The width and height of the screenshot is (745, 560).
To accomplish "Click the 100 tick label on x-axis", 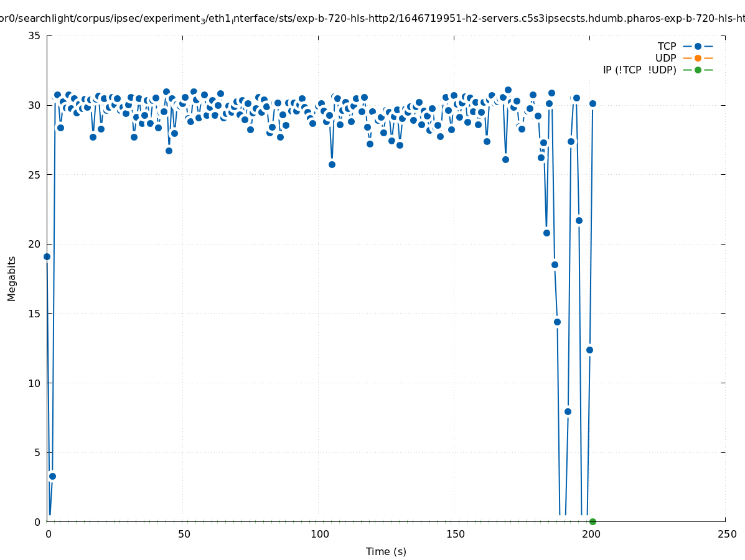I will pos(319,534).
